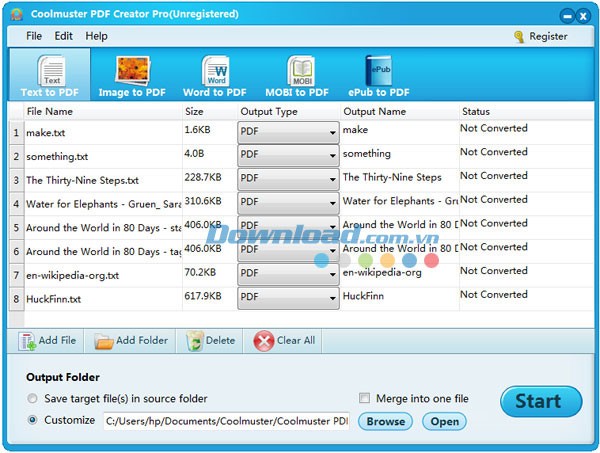Image resolution: width=600 pixels, height=453 pixels.
Task: Click the Register link text
Action: click(x=548, y=36)
